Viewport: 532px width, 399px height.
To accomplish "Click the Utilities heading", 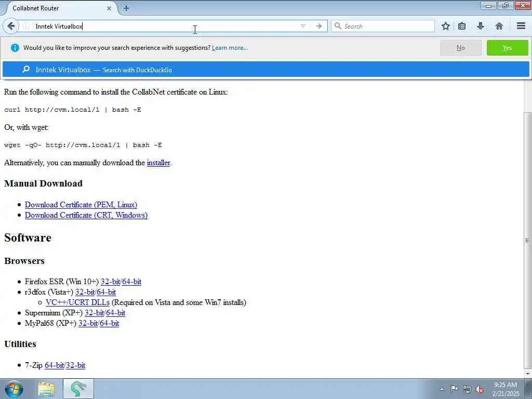I will click(x=20, y=344).
